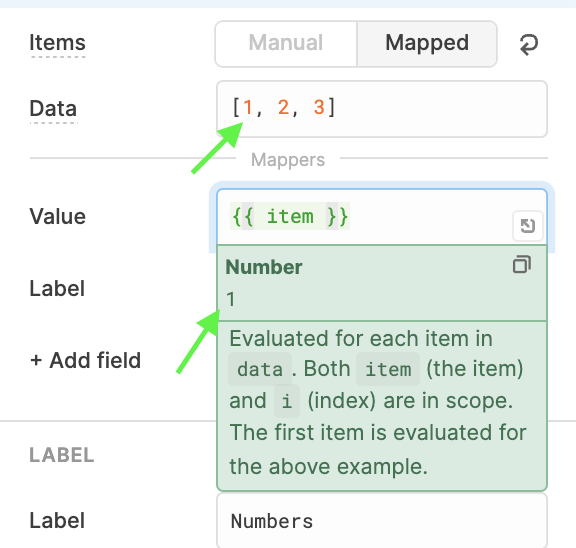Focus the Value field containing {{ item }}
The width and height of the screenshot is (576, 548).
click(x=382, y=217)
